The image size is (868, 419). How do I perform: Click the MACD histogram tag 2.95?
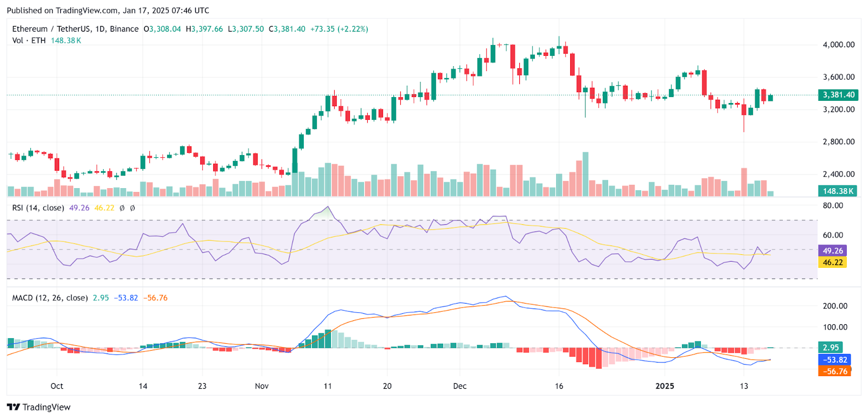831,347
